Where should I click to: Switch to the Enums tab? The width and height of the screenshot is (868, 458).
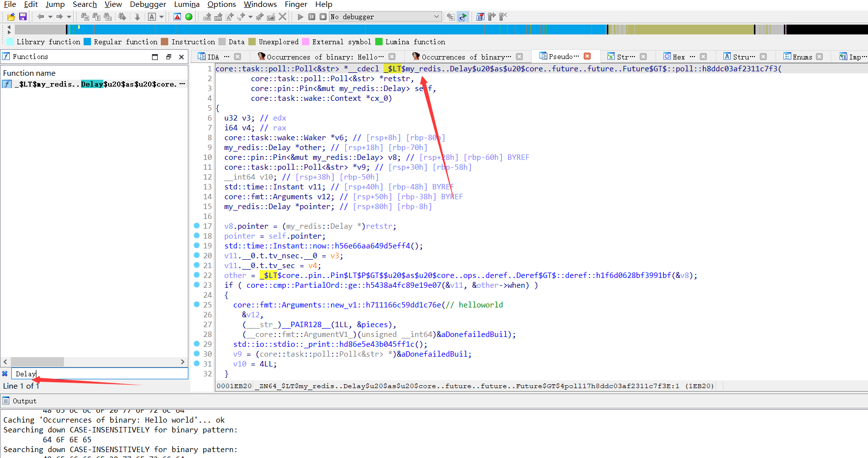pos(802,57)
